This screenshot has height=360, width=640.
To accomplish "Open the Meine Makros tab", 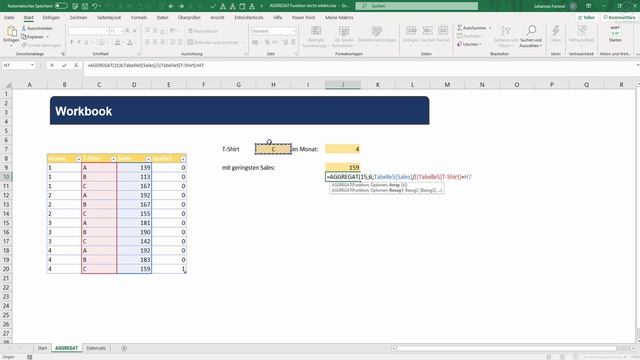I will (339, 18).
